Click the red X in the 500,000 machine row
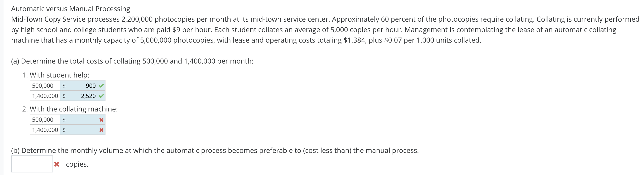Screen dimensions: 644x175 point(101,120)
